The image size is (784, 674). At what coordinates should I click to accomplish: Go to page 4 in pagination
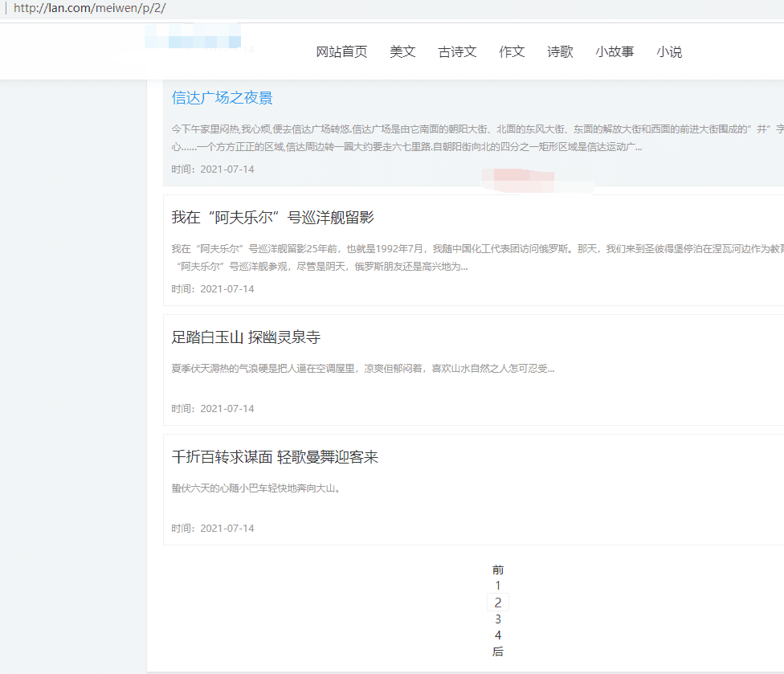tap(498, 635)
